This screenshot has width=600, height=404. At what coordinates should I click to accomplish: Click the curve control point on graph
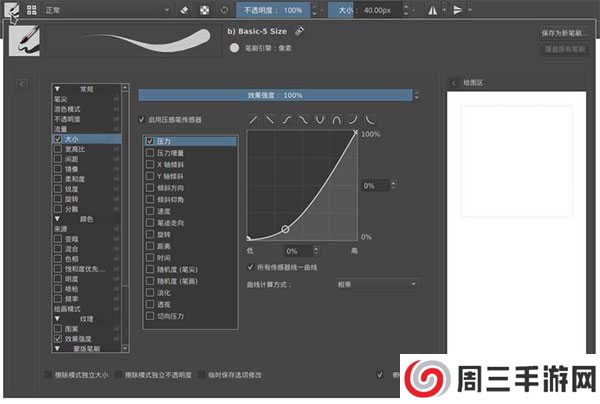[285, 229]
